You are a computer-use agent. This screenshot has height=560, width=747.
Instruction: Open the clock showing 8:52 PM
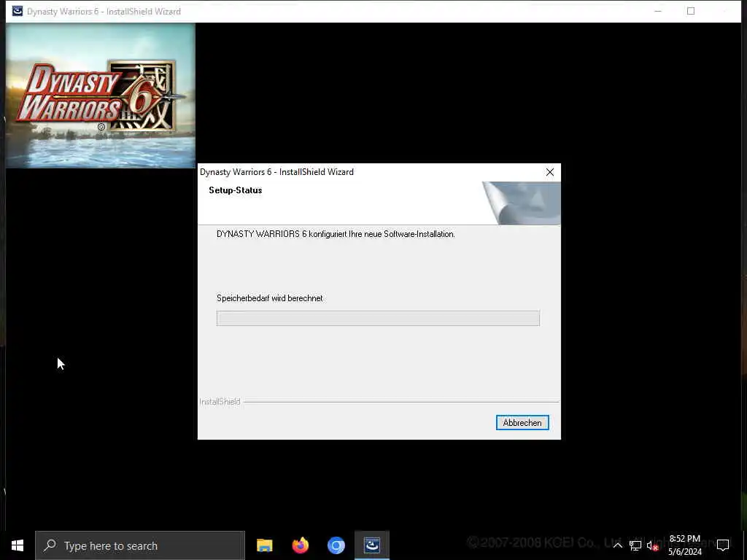tap(684, 545)
